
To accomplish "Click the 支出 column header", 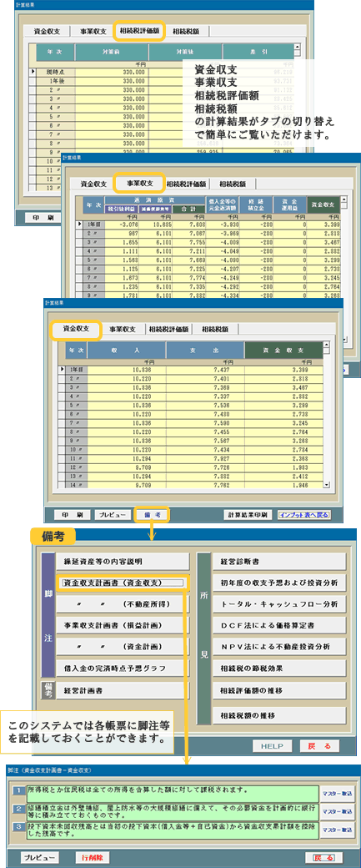I will (x=205, y=351).
